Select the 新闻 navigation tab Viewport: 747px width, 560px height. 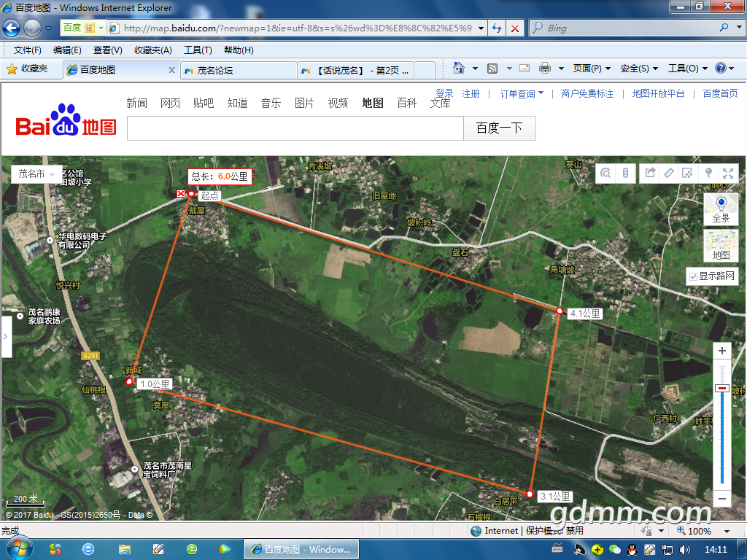pos(136,103)
